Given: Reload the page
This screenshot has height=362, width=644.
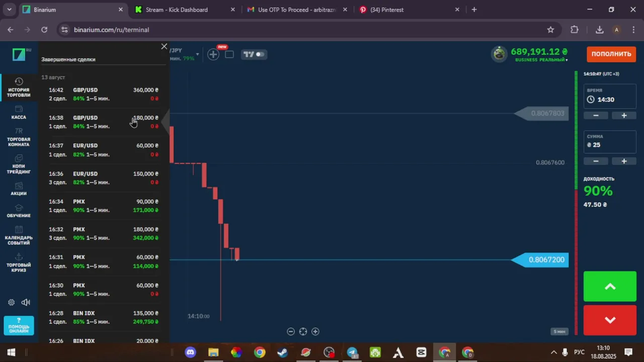Looking at the screenshot, I should [44, 30].
